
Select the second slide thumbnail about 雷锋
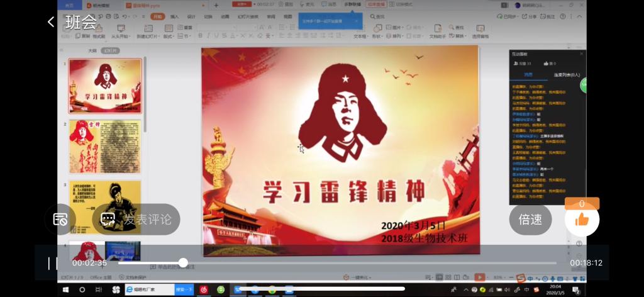point(105,147)
